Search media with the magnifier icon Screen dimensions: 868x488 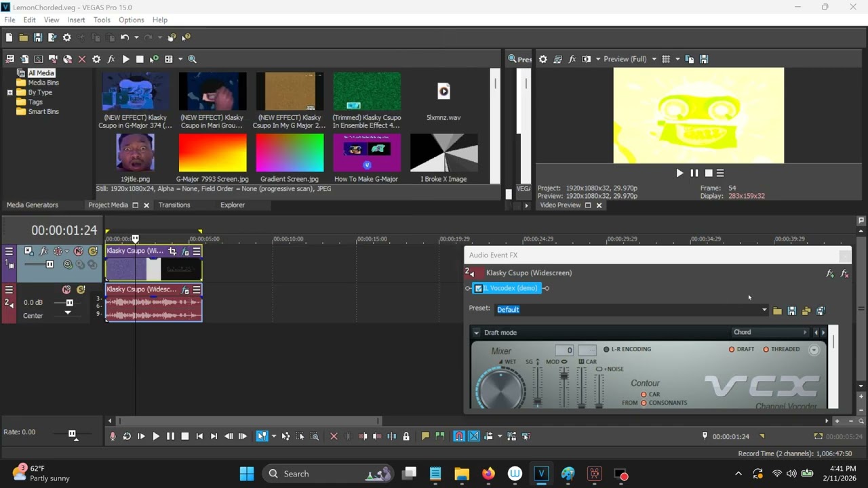point(192,59)
